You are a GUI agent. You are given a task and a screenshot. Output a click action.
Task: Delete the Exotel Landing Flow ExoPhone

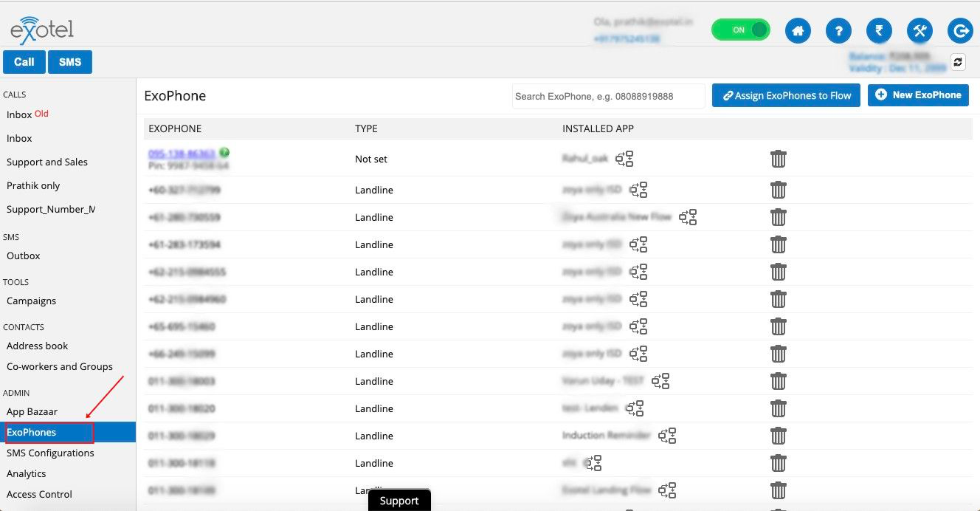tap(779, 490)
